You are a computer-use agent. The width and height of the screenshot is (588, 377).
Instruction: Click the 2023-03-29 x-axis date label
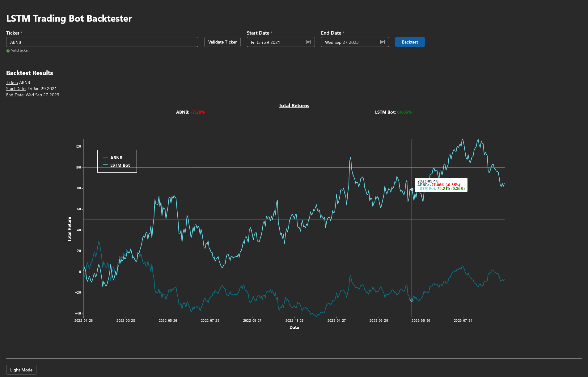pyautogui.click(x=379, y=320)
